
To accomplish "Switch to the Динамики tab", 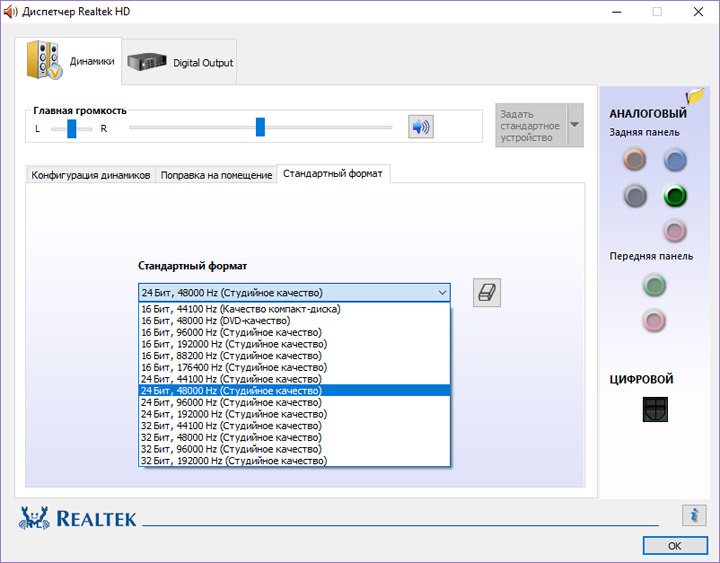I will [x=68, y=61].
